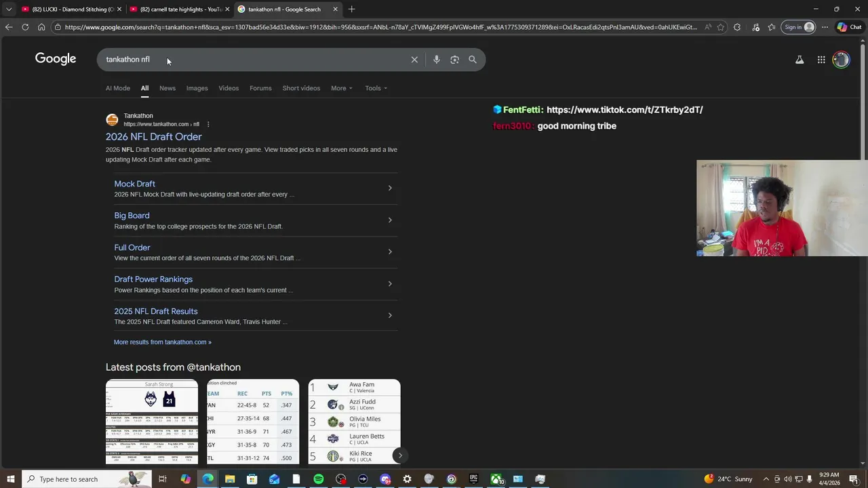
Task: Select the Videos results tab
Action: click(229, 88)
